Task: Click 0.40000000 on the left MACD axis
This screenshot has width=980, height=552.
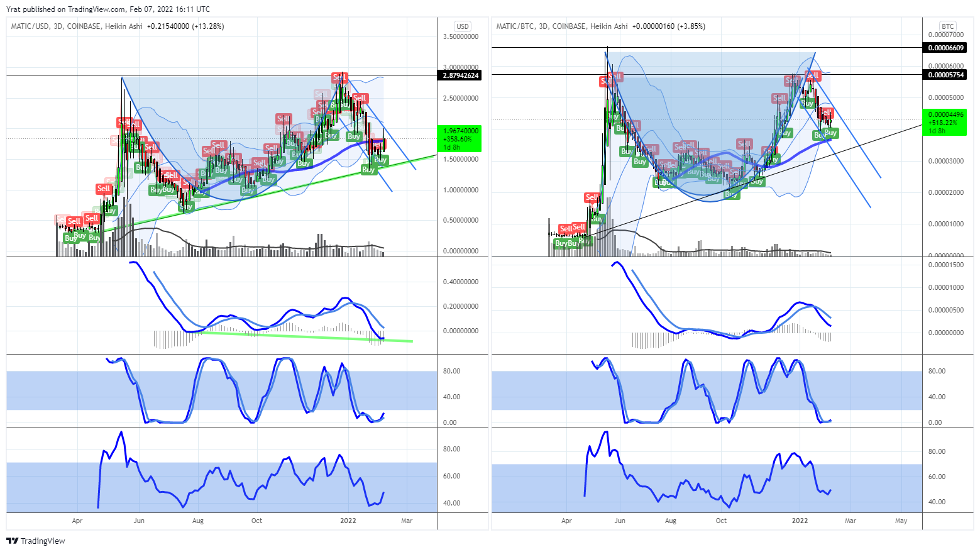Action: [461, 282]
